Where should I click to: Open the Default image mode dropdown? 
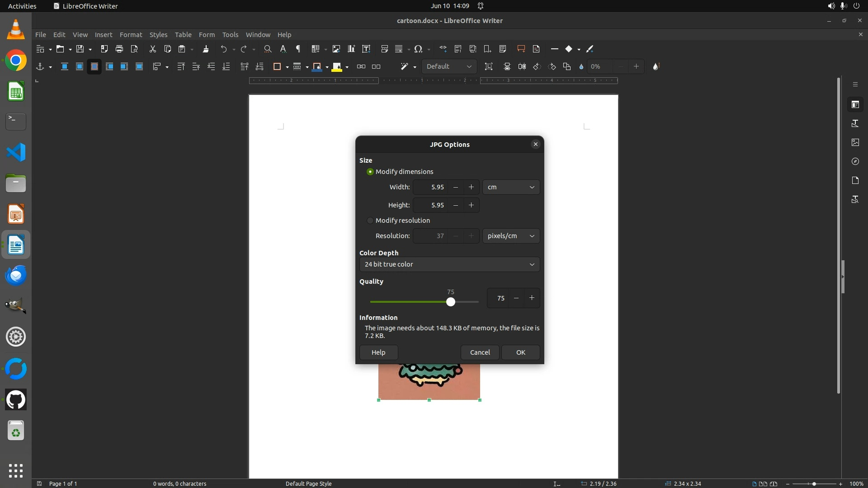pos(449,66)
